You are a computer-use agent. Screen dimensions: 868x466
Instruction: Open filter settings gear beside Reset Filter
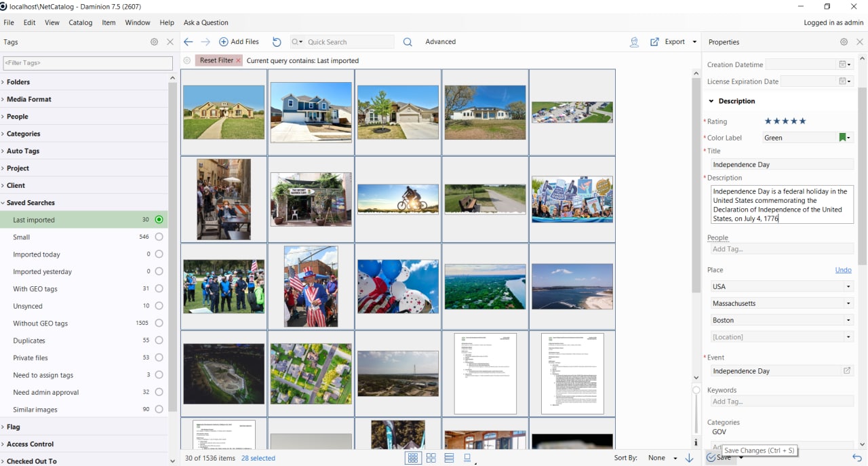tap(187, 60)
